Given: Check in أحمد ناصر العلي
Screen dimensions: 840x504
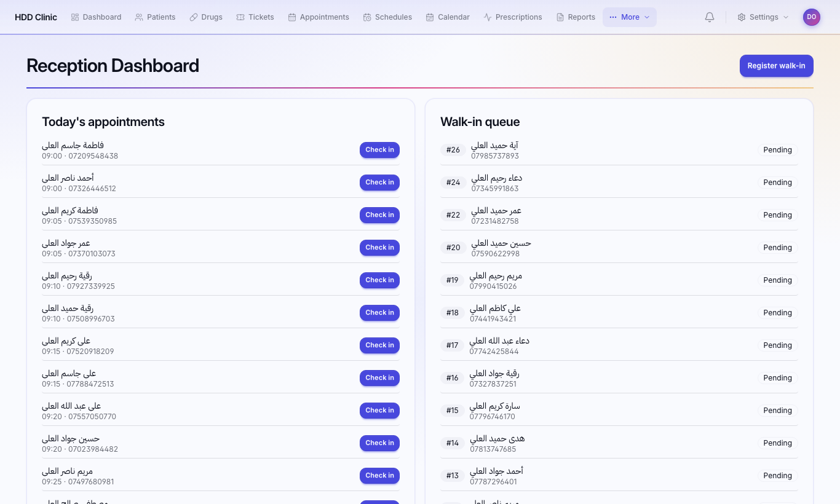Looking at the screenshot, I should pos(379,183).
